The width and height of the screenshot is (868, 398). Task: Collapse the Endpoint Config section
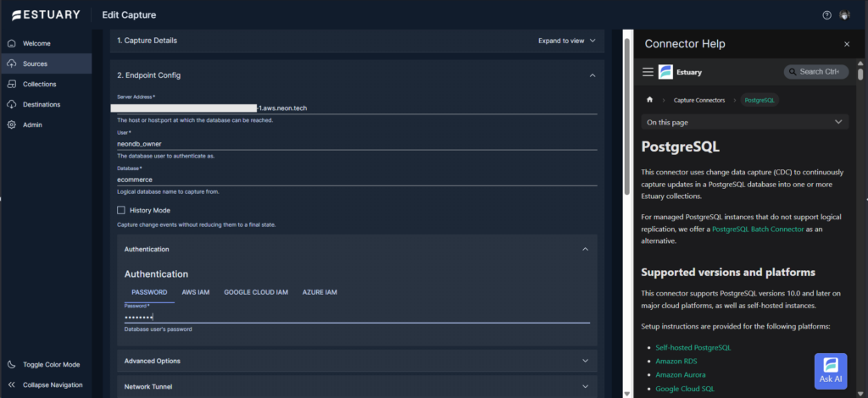[x=593, y=75]
